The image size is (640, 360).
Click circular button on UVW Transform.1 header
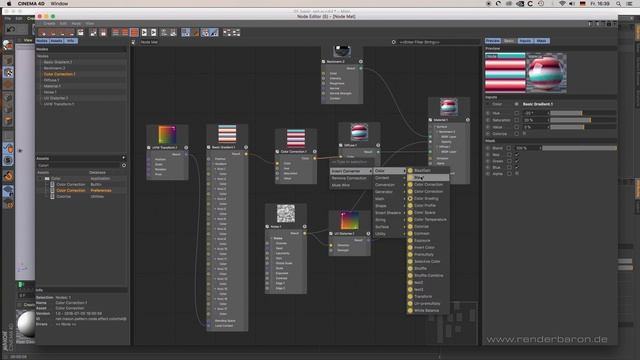tap(186, 147)
